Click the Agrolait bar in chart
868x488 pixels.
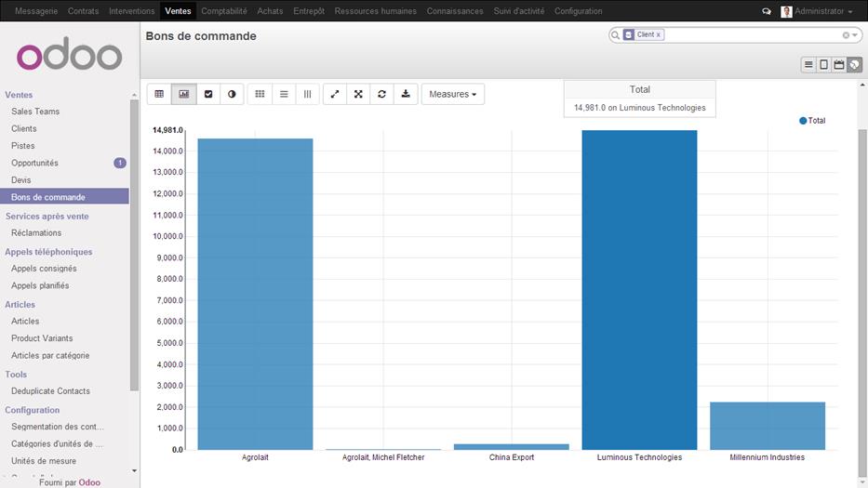tap(255, 294)
